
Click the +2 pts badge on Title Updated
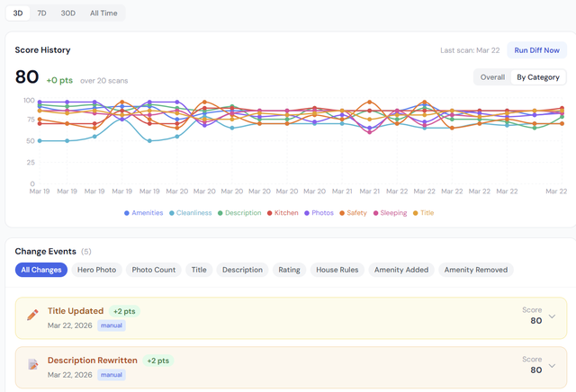click(124, 311)
